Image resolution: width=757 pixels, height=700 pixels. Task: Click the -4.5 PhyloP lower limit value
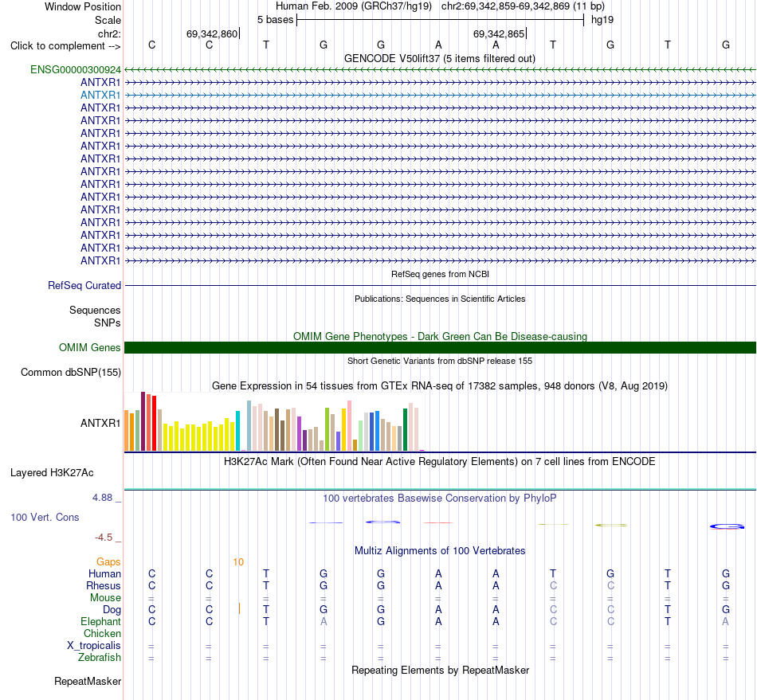104,538
